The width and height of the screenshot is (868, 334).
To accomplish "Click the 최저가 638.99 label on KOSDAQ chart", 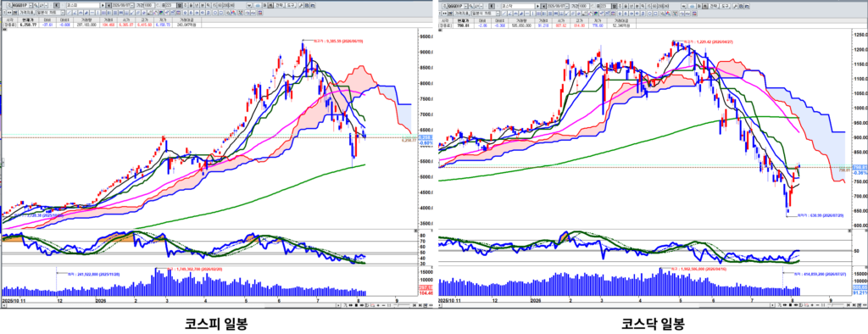I will [821, 216].
